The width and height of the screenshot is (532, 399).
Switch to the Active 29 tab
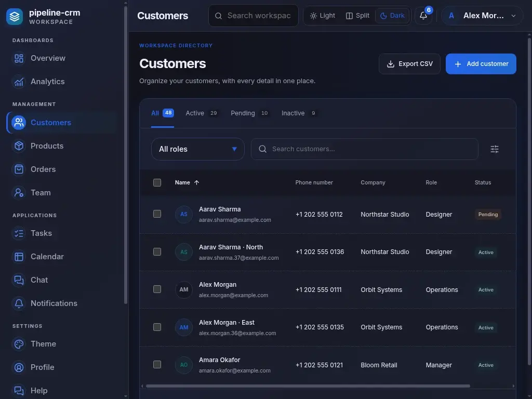coord(202,113)
